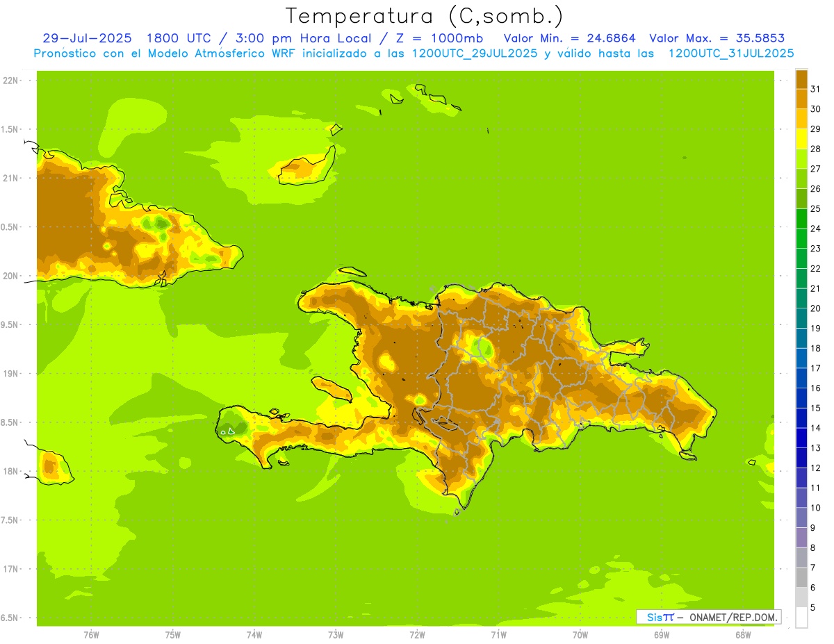Click the "69W" longitude axis label
834x644 pixels.
coord(662,635)
